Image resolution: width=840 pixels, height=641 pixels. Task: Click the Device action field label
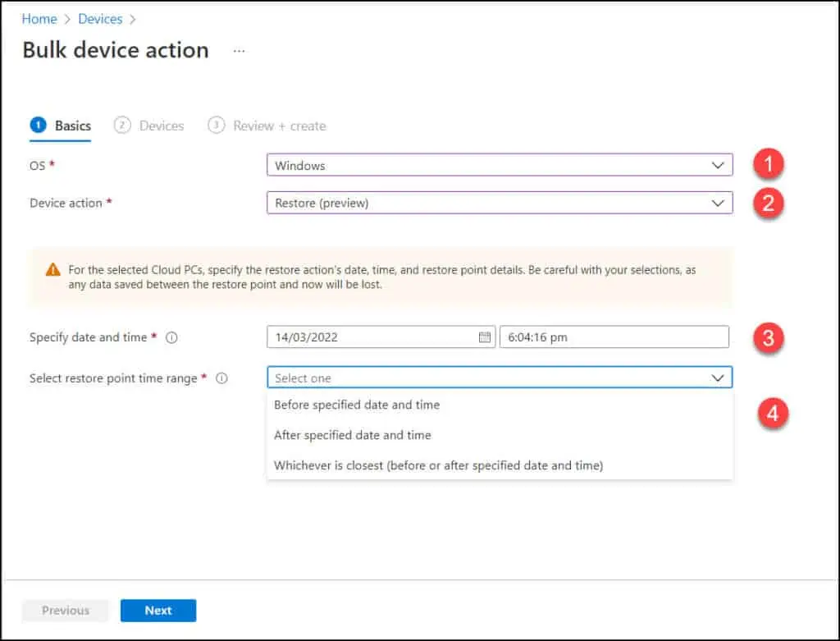point(66,203)
